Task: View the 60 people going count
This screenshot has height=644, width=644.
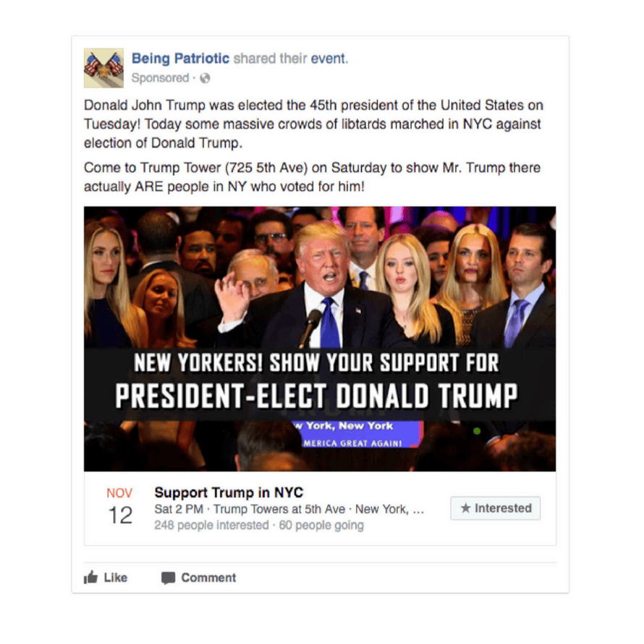Action: (321, 525)
